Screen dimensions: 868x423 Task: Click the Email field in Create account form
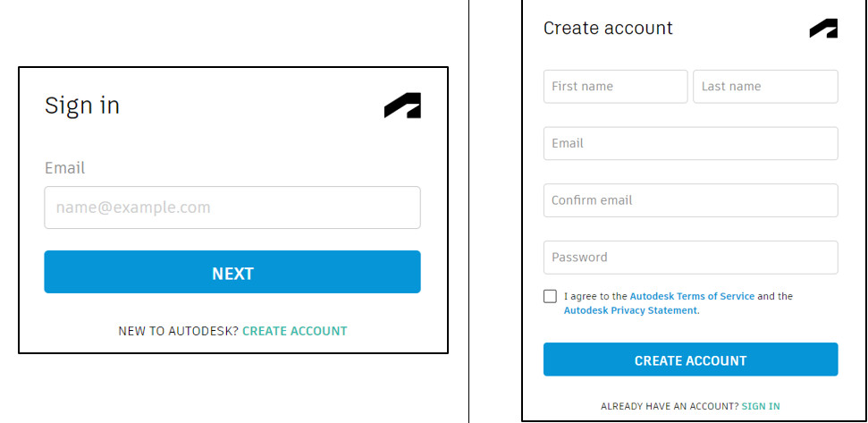pyautogui.click(x=690, y=143)
